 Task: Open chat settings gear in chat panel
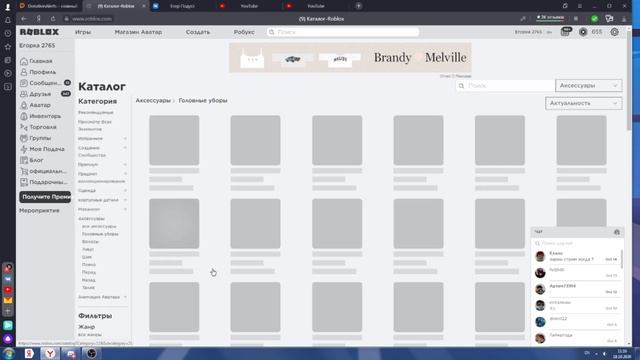pyautogui.click(x=617, y=232)
